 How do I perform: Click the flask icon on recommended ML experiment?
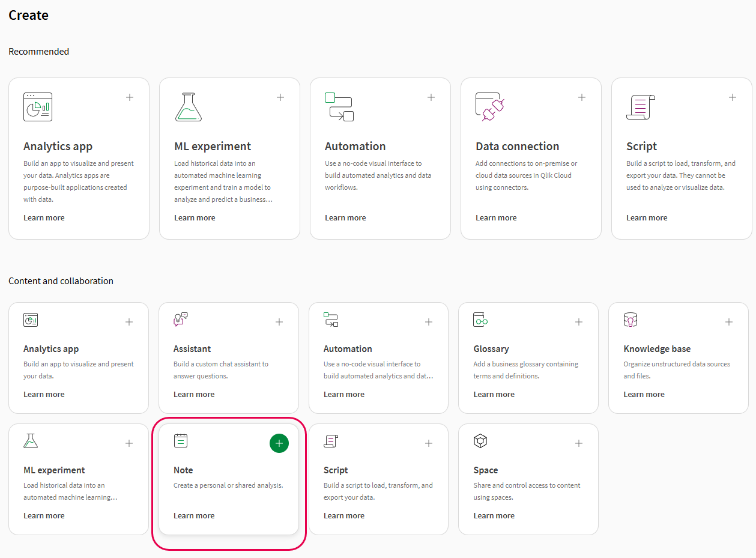pos(189,107)
